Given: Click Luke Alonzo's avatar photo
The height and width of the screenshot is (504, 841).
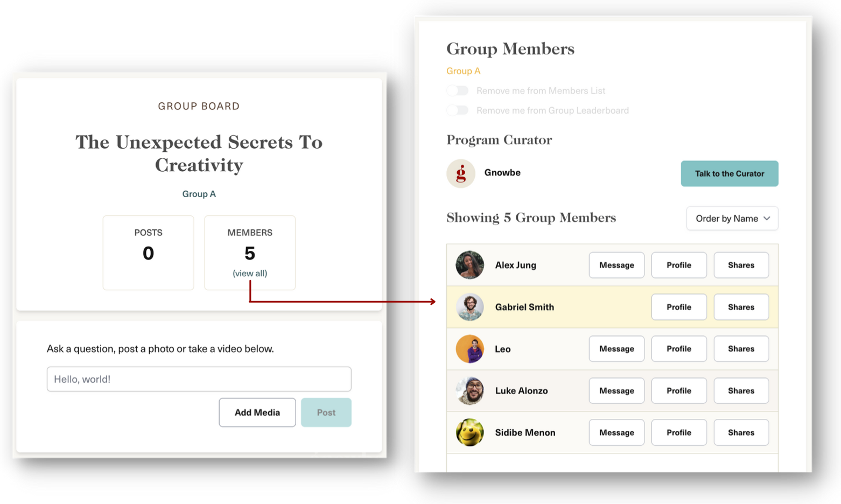Looking at the screenshot, I should (469, 390).
